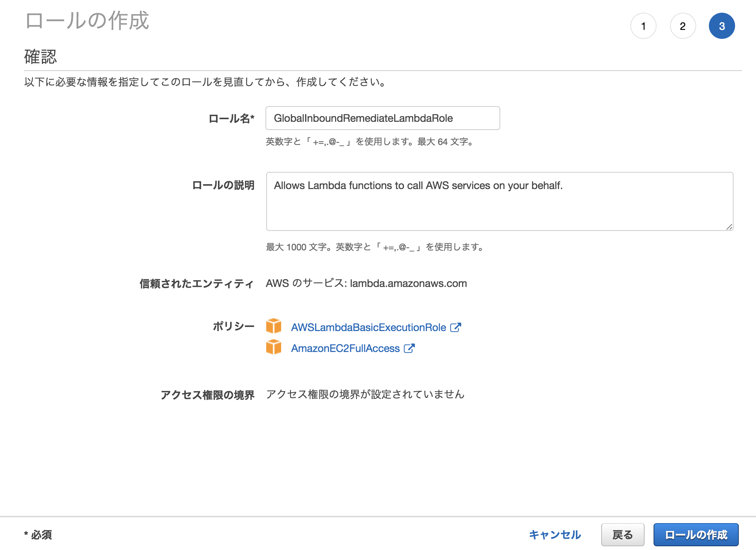Open the AWSLambdaBasicExecutionRole policy link
This screenshot has height=550, width=756.
coord(368,327)
